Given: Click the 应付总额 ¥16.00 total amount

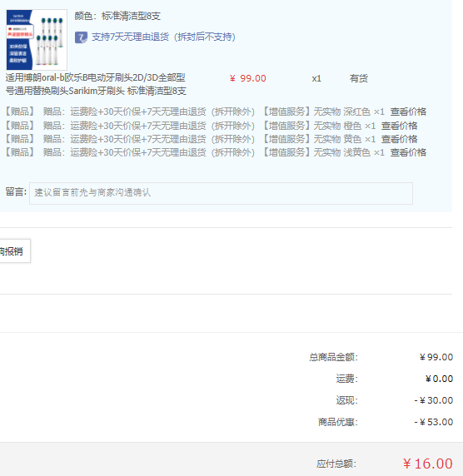Looking at the screenshot, I should [x=427, y=464].
